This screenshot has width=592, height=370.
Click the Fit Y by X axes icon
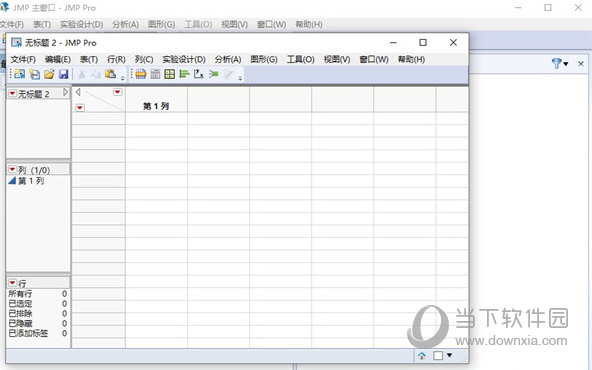(x=199, y=74)
